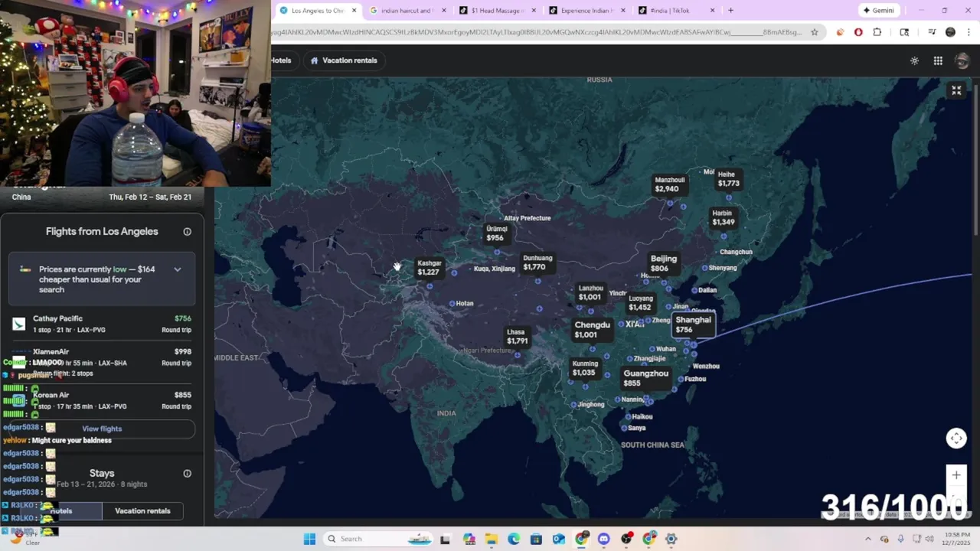This screenshot has height=551, width=980.
Task: Open Chrome three-dot menu
Action: pyautogui.click(x=969, y=32)
